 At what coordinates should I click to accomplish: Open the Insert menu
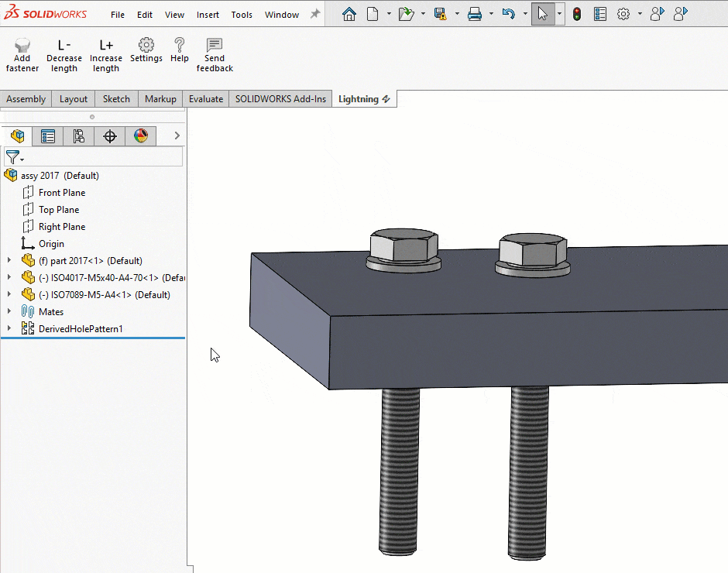(x=208, y=15)
